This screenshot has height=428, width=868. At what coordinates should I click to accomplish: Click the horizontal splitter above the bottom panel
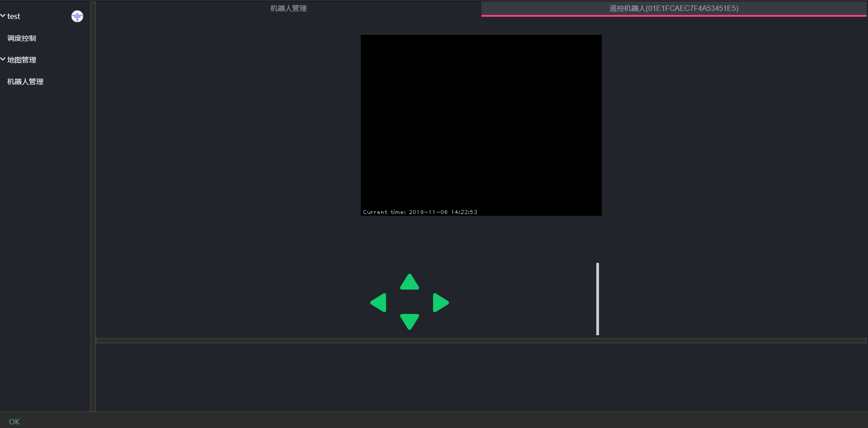click(x=481, y=341)
